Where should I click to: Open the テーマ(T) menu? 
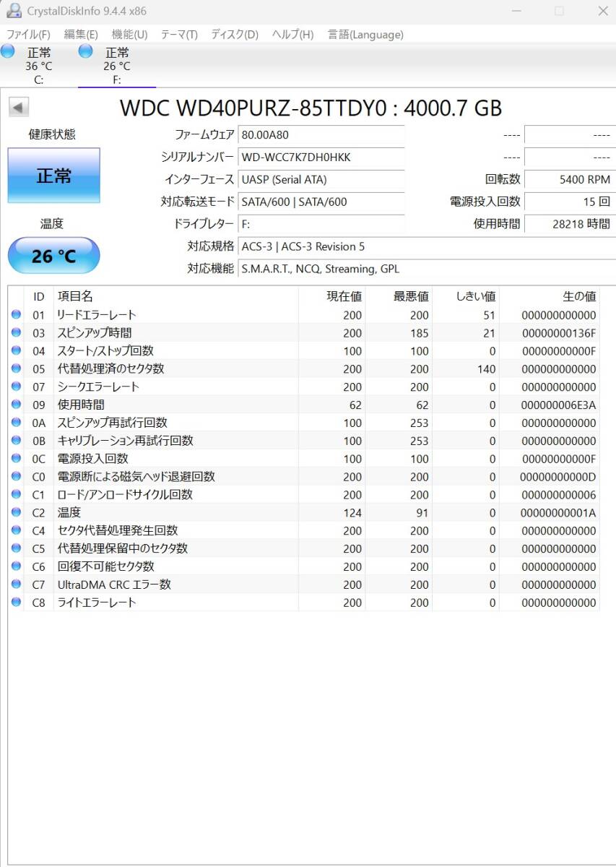(179, 34)
